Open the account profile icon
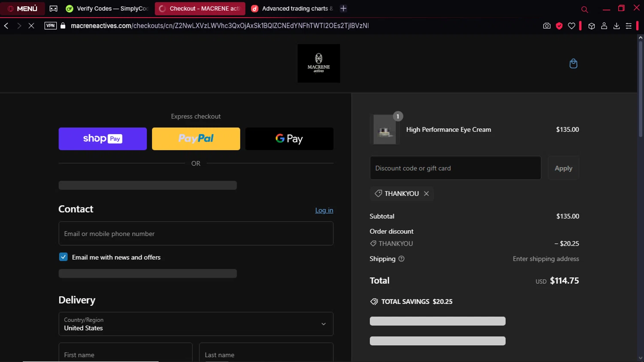This screenshot has height=362, width=644. click(604, 26)
